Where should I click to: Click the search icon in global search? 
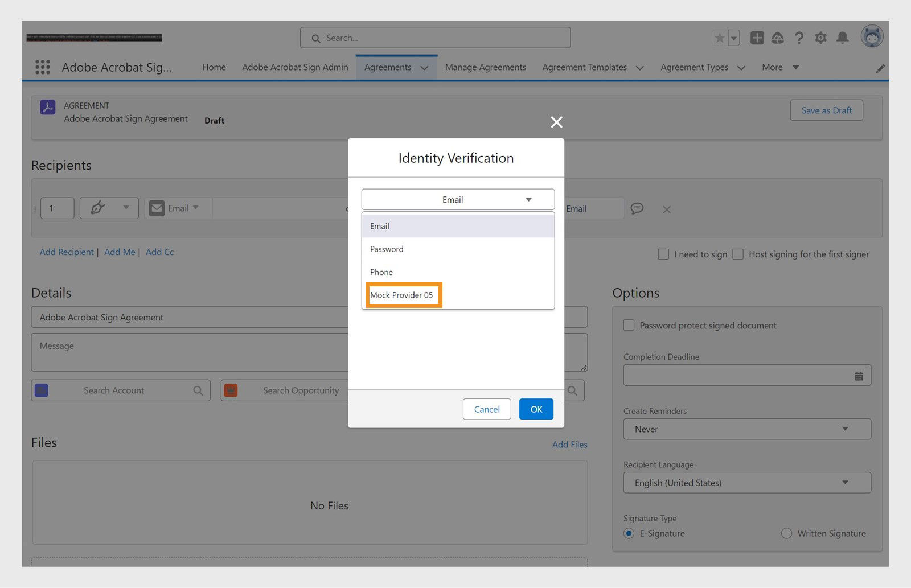[x=316, y=38]
